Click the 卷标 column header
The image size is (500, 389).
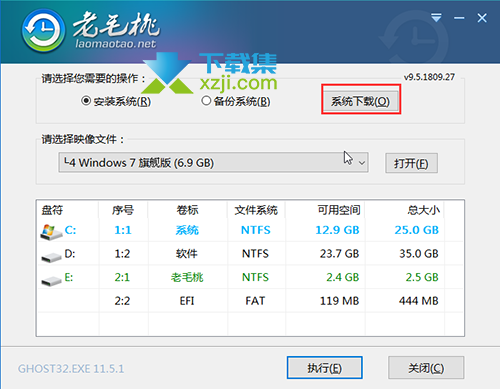(x=187, y=210)
